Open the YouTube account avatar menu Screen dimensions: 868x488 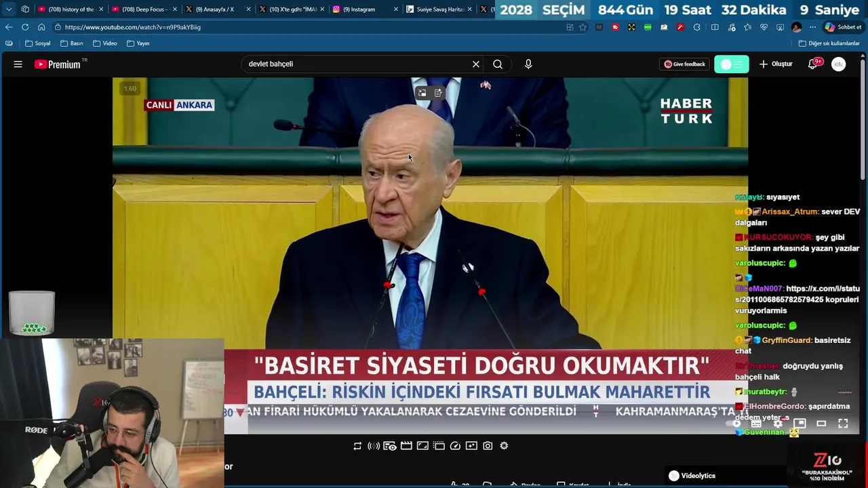(x=839, y=64)
